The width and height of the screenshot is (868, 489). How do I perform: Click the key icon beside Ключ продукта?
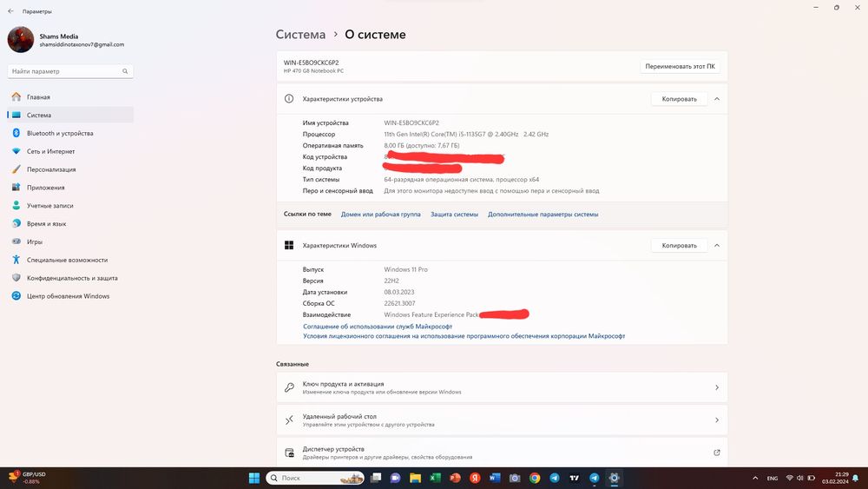289,387
